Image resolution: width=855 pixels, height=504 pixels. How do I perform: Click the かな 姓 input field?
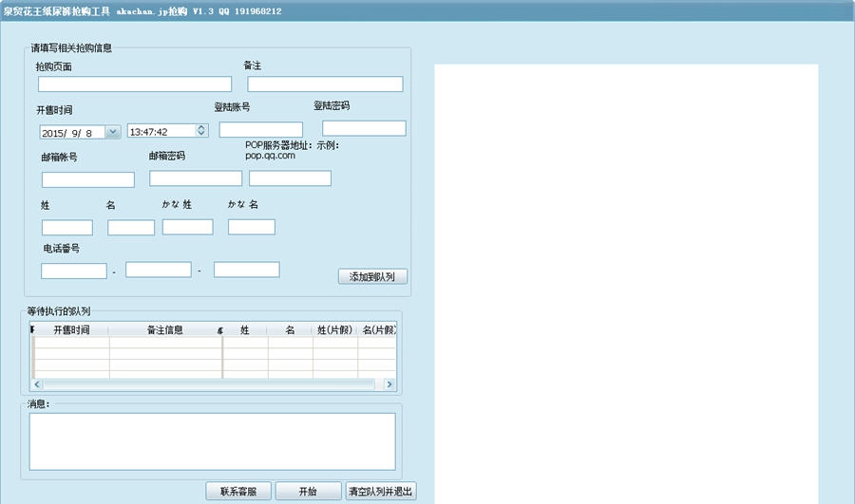(187, 227)
